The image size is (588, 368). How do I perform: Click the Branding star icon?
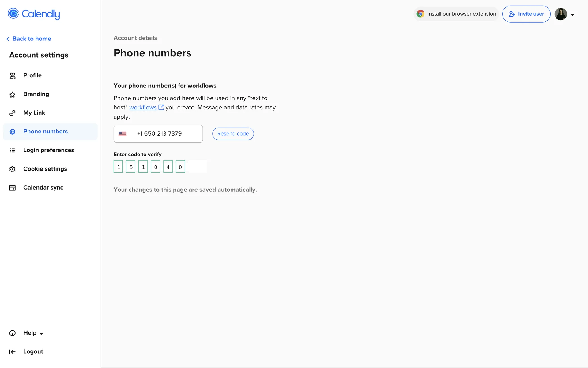[x=13, y=94]
